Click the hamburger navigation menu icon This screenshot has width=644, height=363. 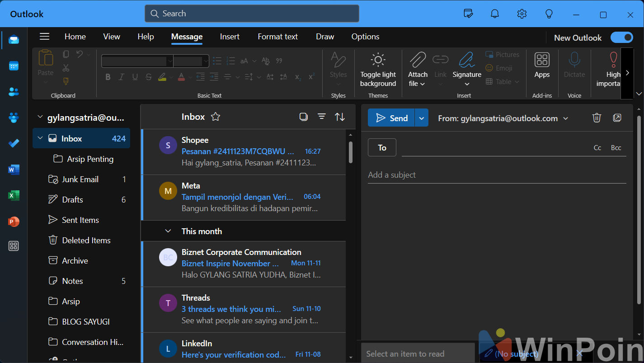(44, 37)
